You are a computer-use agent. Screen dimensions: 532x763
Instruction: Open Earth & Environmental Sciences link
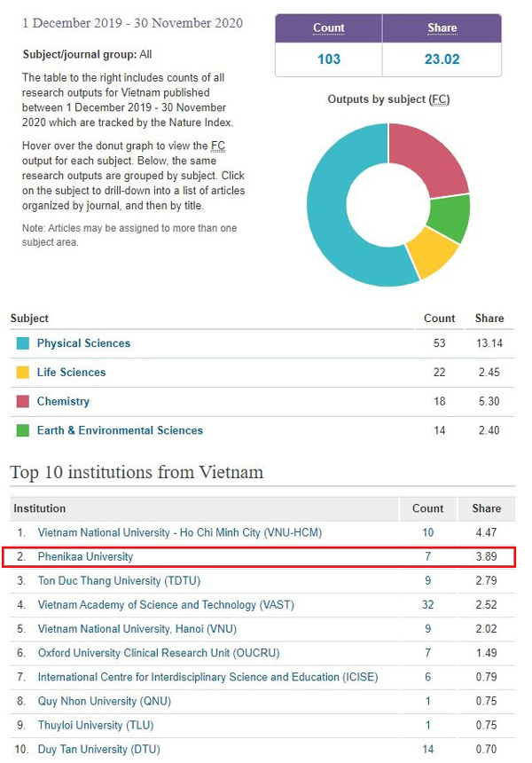pos(120,430)
